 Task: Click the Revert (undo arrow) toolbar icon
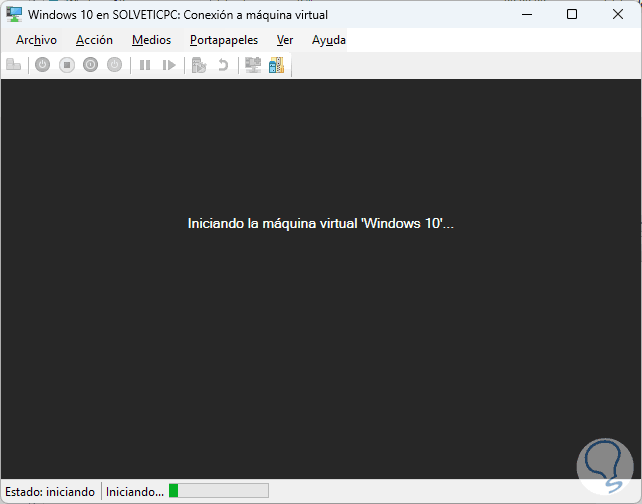[x=223, y=65]
